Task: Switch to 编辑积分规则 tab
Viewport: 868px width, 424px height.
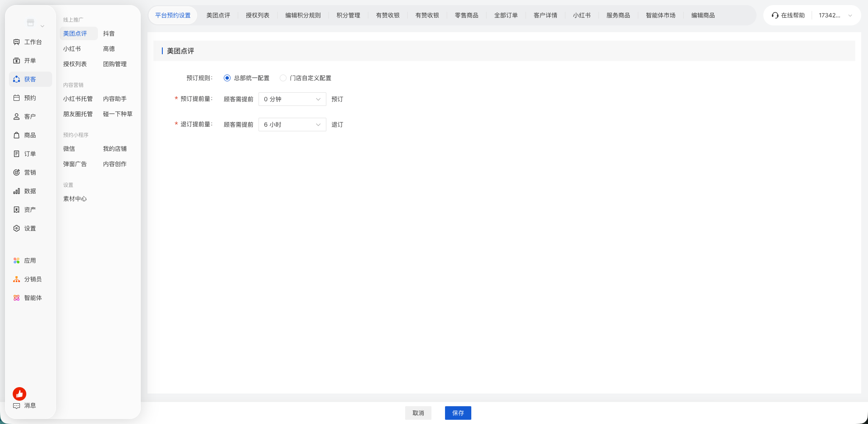Action: click(303, 15)
